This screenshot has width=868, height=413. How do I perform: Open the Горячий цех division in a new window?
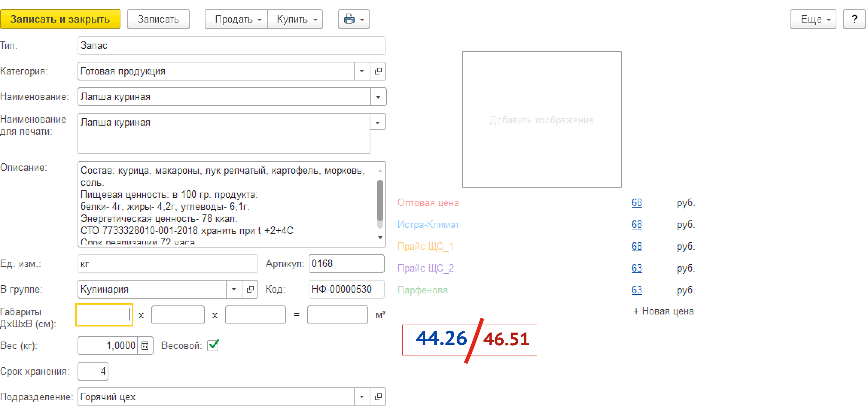click(378, 397)
